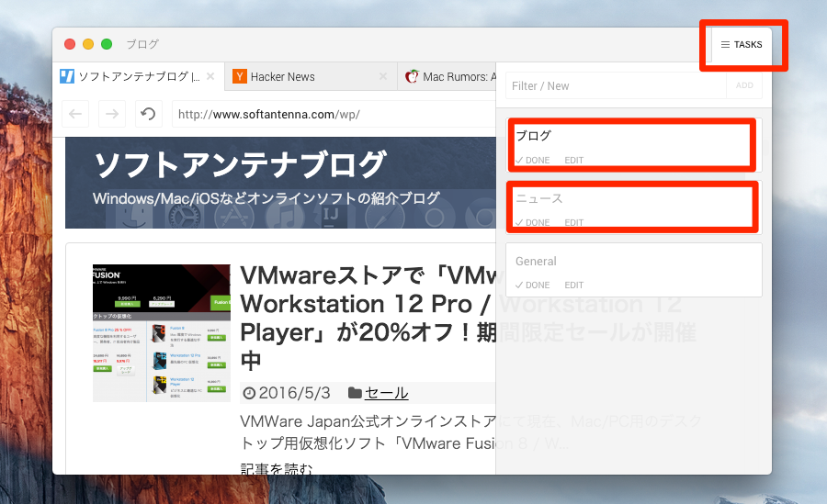Switch to the ソフトアンテナブログ tab
827x504 pixels.
[138, 76]
